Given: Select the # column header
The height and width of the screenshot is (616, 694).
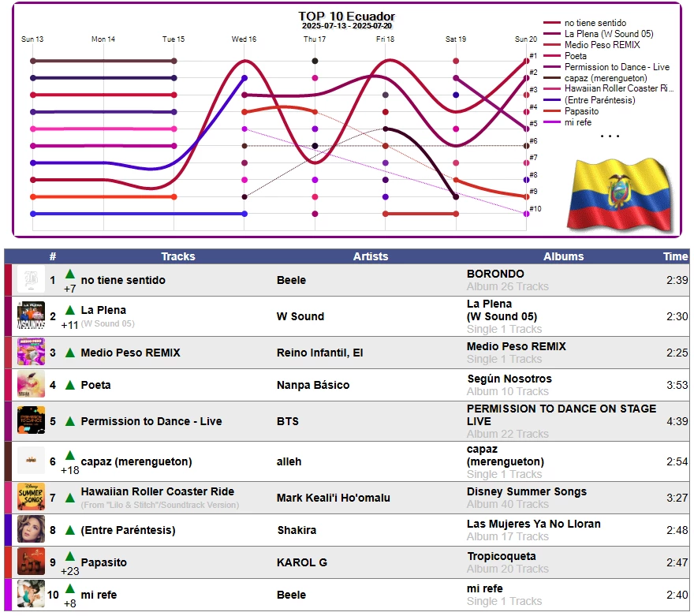Looking at the screenshot, I should point(53,256).
